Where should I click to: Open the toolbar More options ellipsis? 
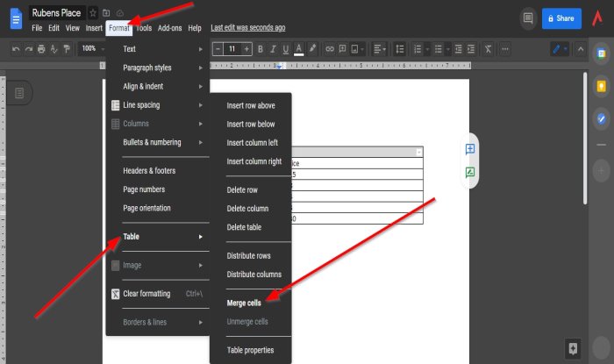point(505,49)
